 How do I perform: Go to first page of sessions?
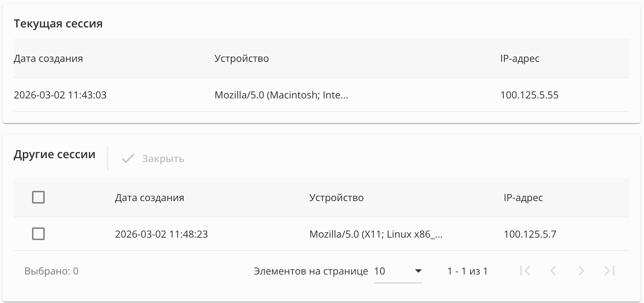pos(525,271)
